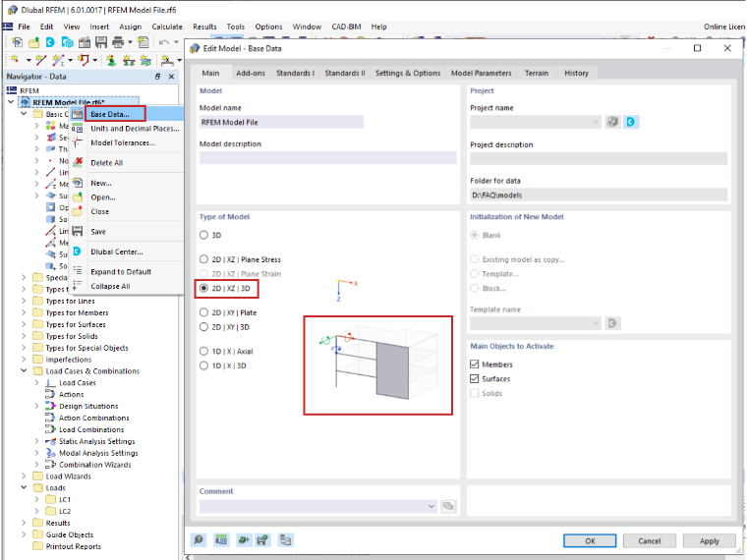Click the Open Model folder icon
Screen dimensions: 747x560
(x=33, y=42)
